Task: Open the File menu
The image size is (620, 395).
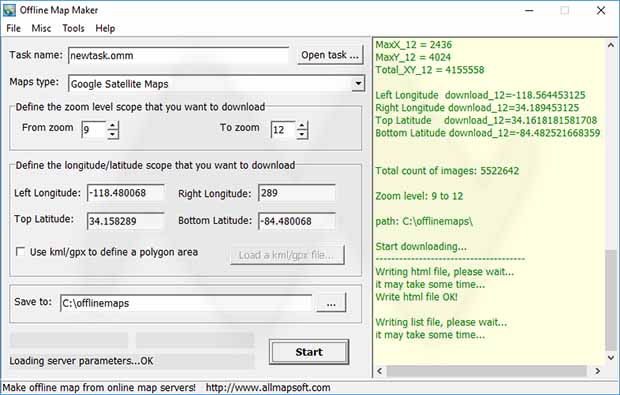Action: 13,28
